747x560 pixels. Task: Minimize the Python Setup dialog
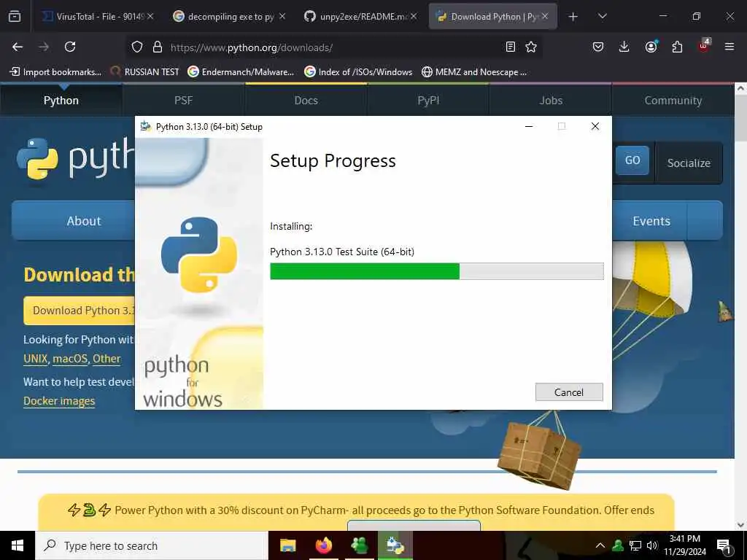coord(529,126)
